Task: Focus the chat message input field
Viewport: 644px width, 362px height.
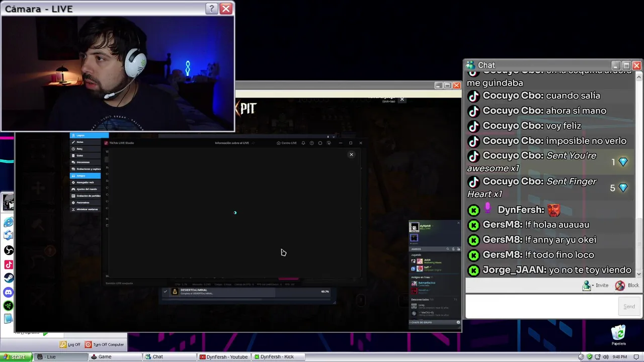Action: (x=541, y=306)
